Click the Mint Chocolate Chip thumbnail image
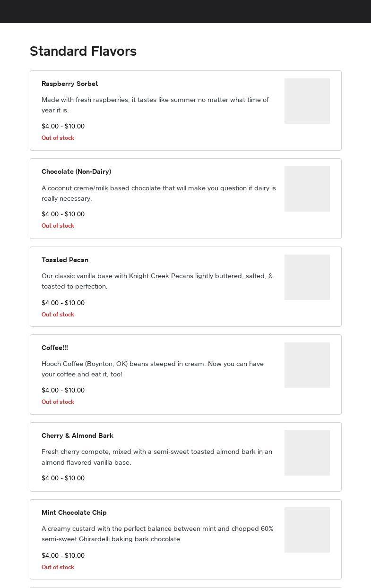Image resolution: width=371 pixels, height=588 pixels. click(307, 530)
